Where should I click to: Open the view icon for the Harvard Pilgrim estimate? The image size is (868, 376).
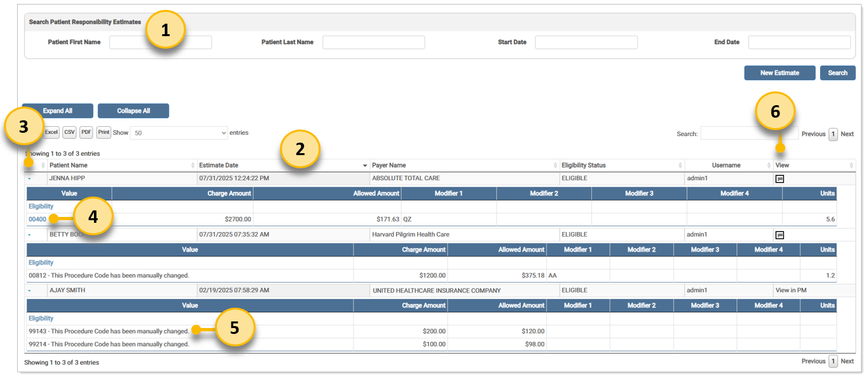[779, 235]
